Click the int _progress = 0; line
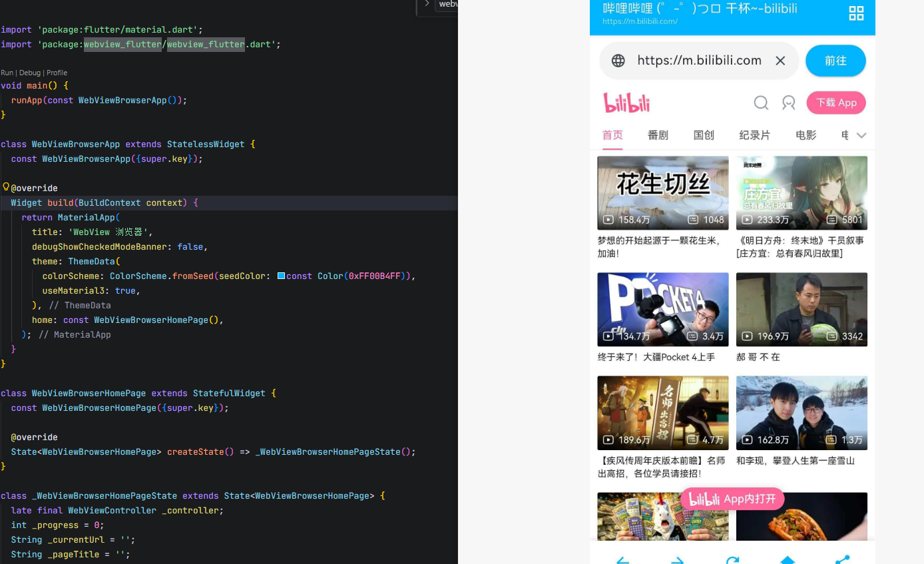Image resolution: width=924 pixels, height=564 pixels. click(57, 525)
